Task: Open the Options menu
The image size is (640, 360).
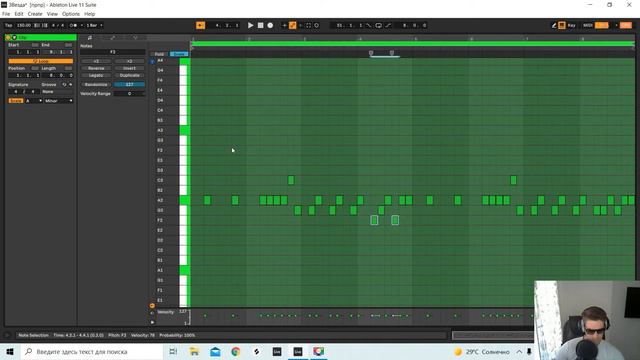Action: (71, 14)
